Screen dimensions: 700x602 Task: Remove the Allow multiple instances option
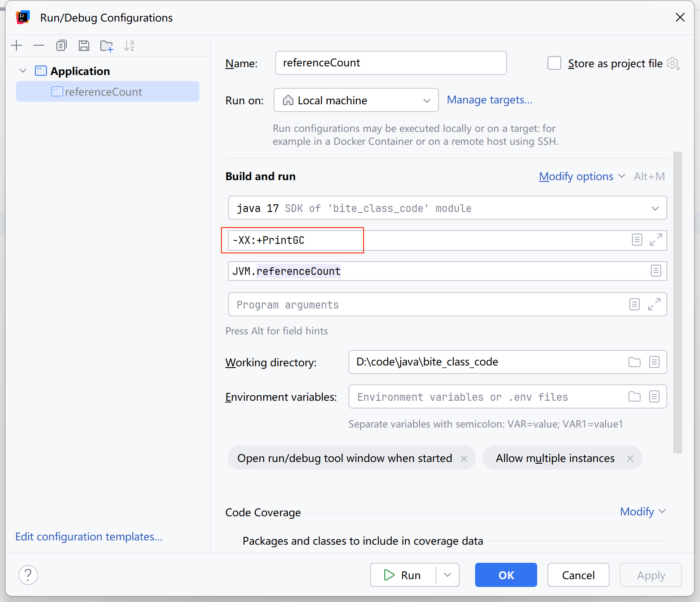click(x=630, y=459)
